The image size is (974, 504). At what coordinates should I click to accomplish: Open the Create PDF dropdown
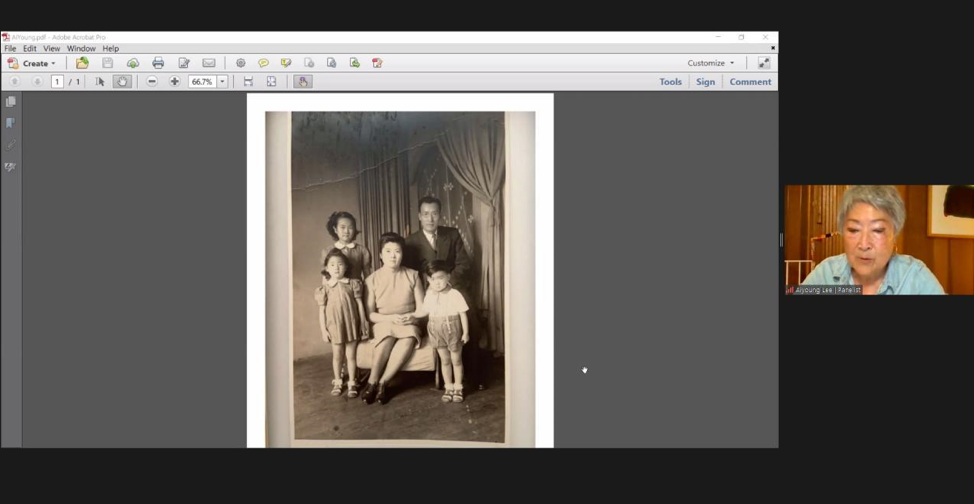pos(31,63)
